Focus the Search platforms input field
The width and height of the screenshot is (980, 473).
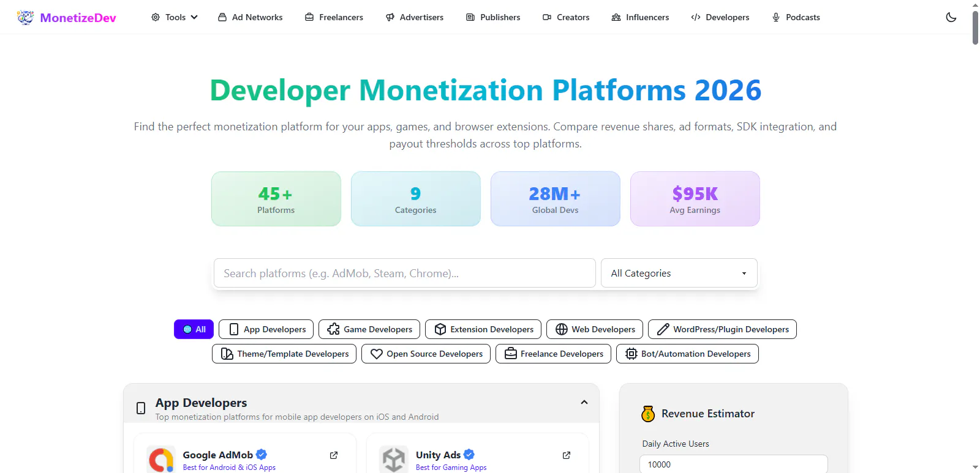[x=405, y=273]
